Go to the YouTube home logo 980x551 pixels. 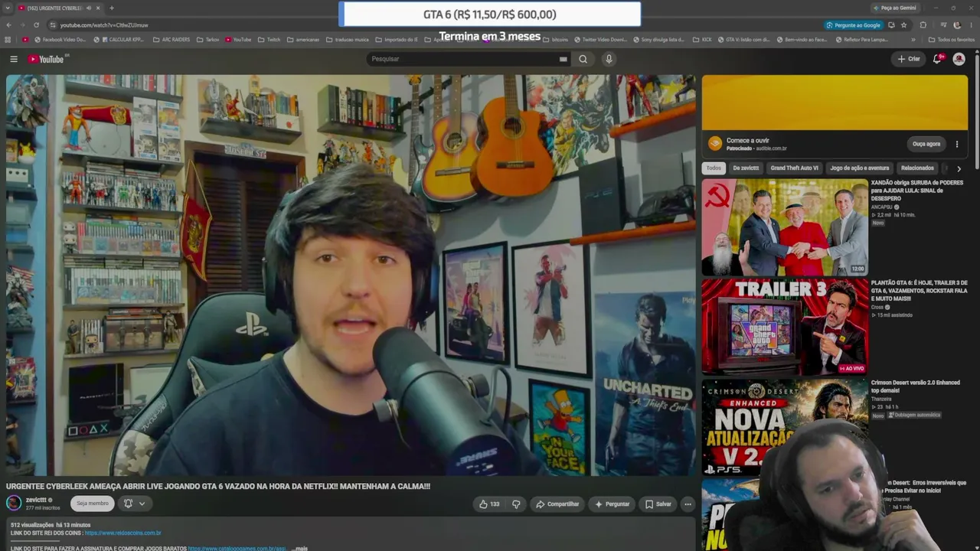[x=46, y=59]
